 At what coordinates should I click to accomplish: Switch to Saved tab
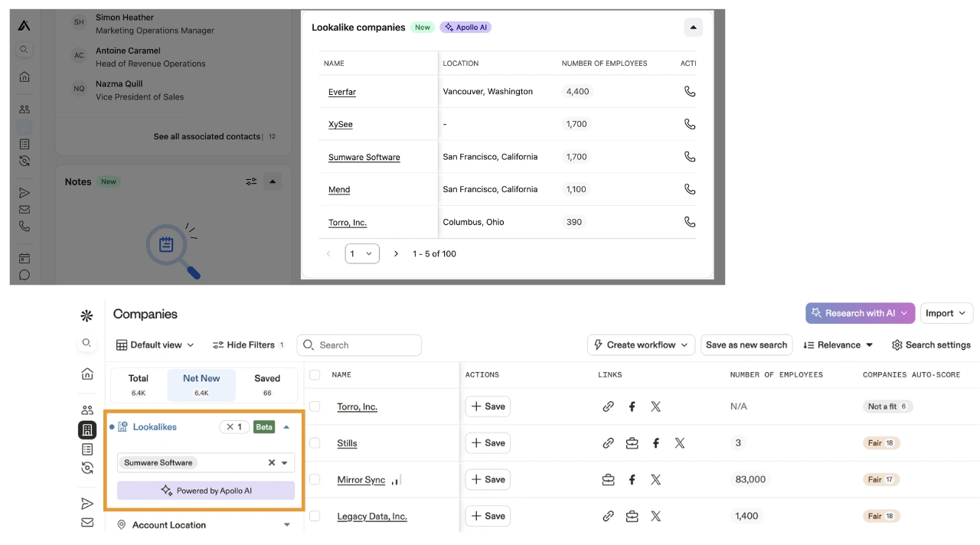(x=267, y=384)
